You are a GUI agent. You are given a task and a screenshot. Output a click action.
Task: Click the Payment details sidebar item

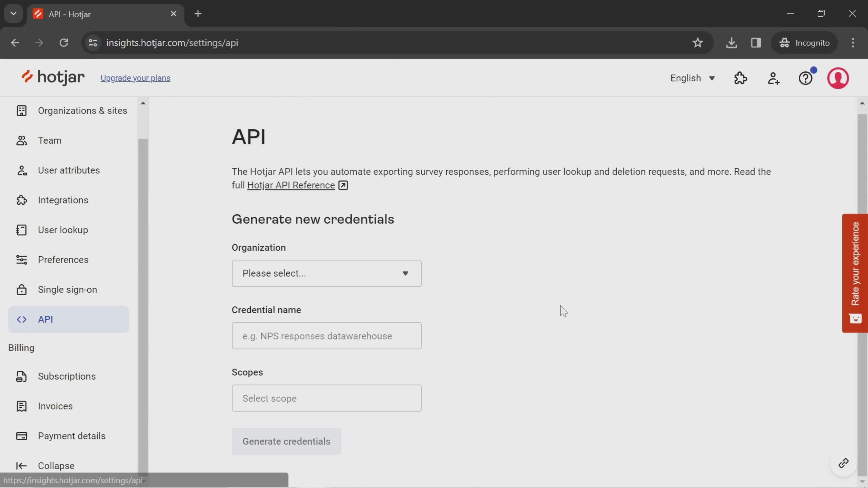[x=71, y=436]
